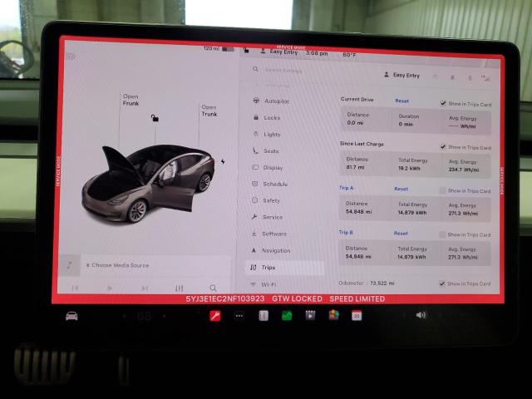
Task: Open the Autopilot settings menu
Action: [275, 101]
